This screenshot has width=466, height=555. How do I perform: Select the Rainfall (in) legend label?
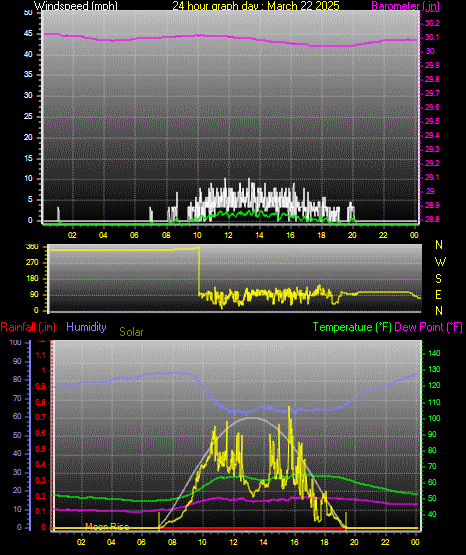point(28,327)
